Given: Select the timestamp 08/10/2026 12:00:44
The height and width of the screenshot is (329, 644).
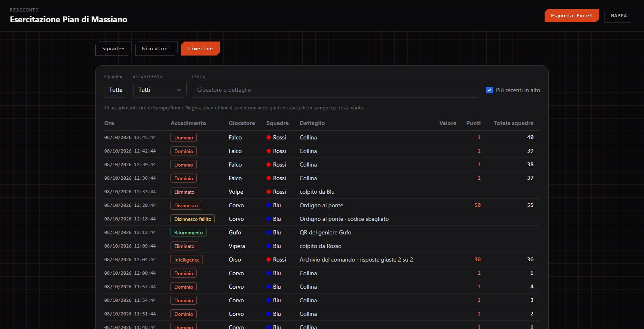Looking at the screenshot, I should tap(130, 273).
